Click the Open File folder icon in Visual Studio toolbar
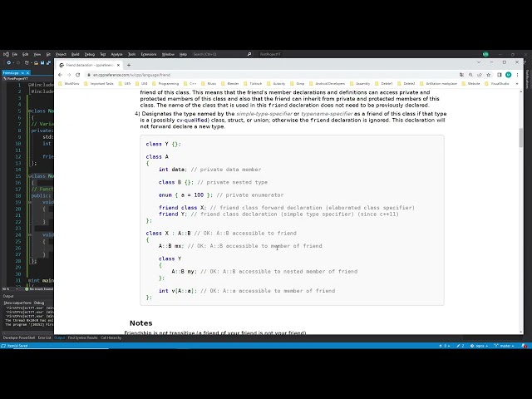This screenshot has height=399, width=532. point(36,63)
